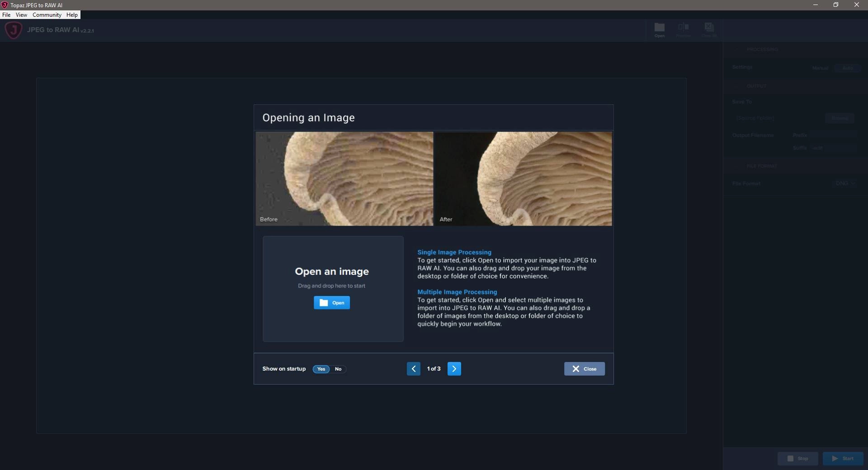Click the '1 of 3' page indicator
The image size is (868, 470).
tap(434, 369)
